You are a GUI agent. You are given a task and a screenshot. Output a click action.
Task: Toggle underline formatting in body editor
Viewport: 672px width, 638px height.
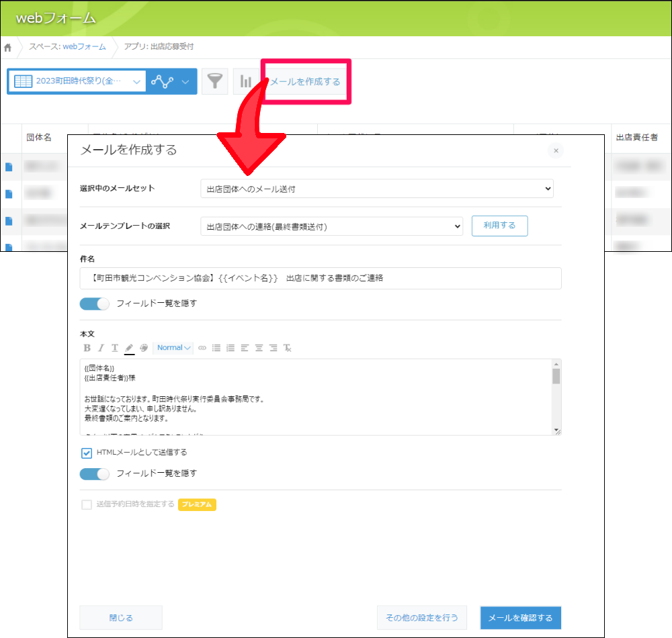(x=115, y=348)
